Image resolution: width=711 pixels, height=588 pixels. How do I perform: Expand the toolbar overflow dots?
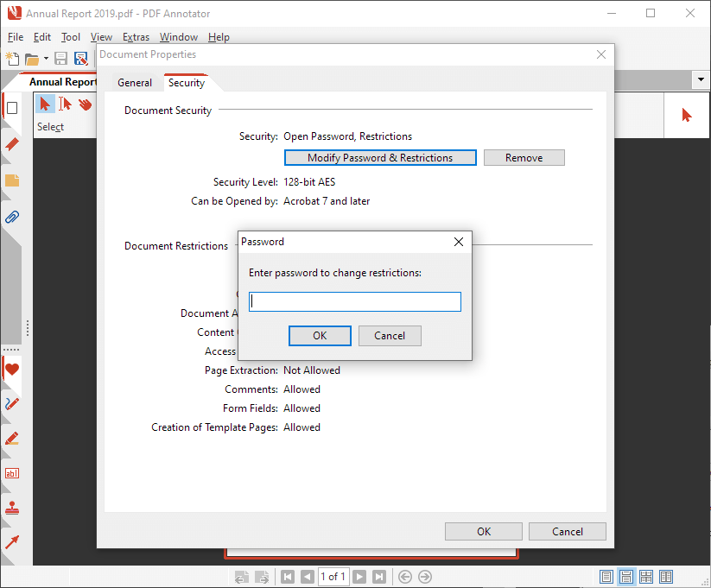(29, 329)
